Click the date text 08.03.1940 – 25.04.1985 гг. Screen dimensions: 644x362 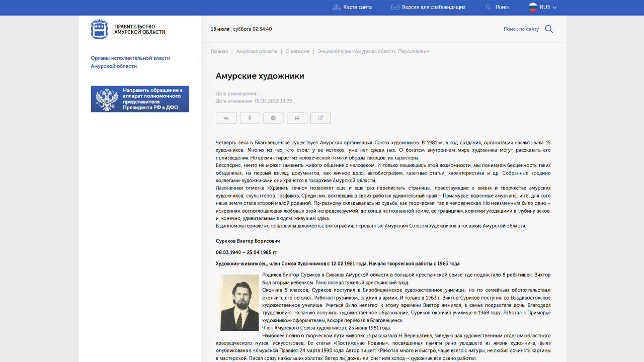tap(247, 252)
